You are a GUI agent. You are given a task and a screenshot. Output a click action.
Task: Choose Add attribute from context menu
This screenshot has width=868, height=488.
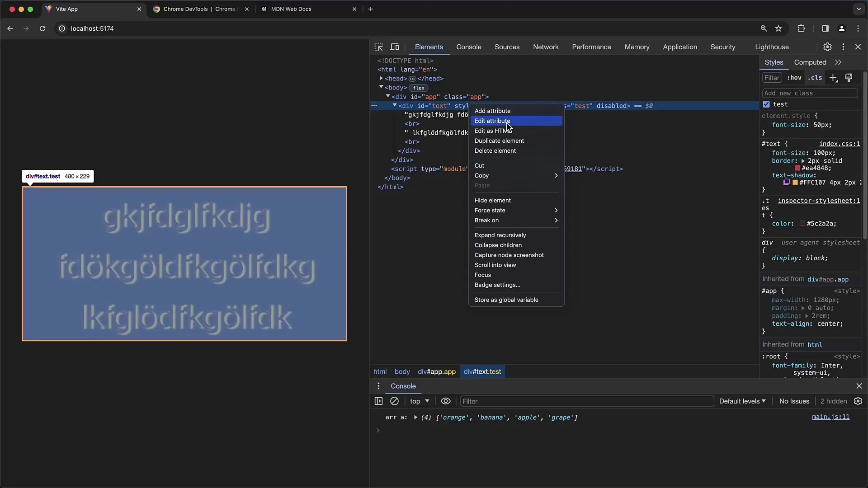pos(516,111)
